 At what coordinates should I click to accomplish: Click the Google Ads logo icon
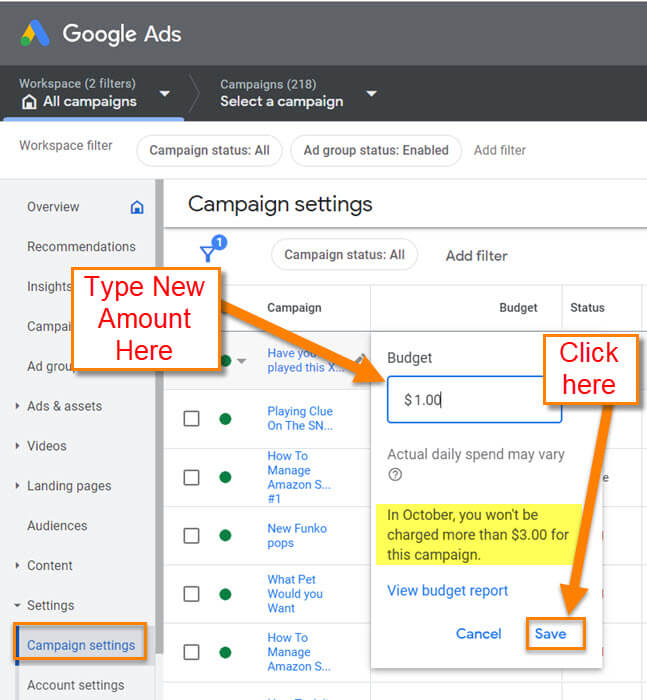pos(35,33)
